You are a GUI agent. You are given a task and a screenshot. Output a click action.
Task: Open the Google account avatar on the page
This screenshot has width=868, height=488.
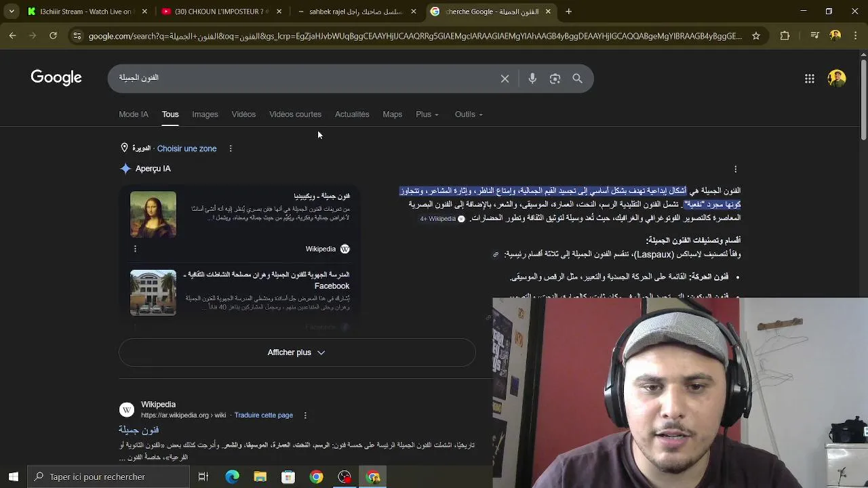(837, 78)
